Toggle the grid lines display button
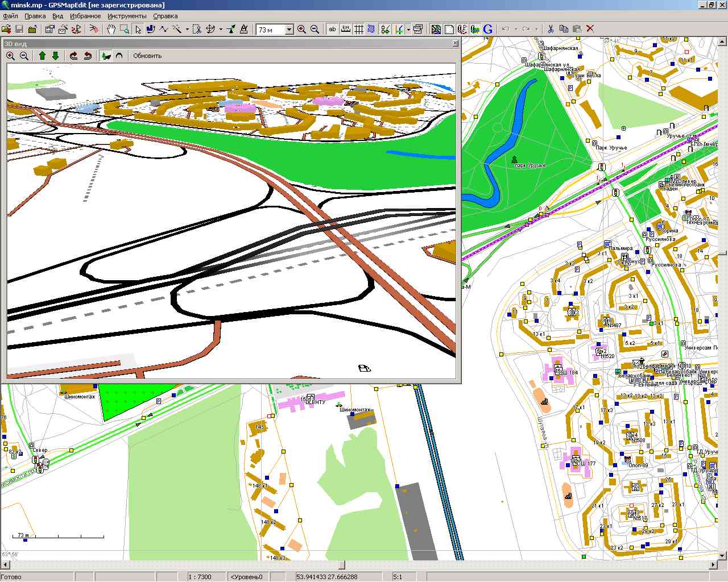The width and height of the screenshot is (728, 582). [359, 29]
